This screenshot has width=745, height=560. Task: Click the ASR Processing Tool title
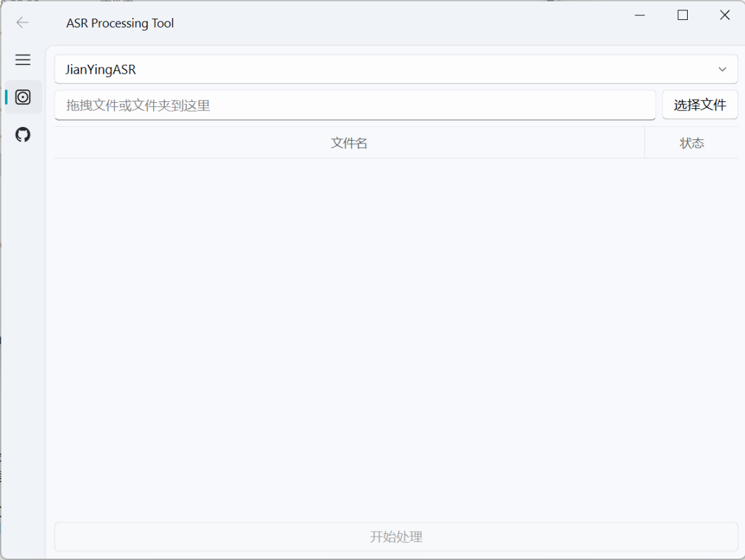coord(119,23)
